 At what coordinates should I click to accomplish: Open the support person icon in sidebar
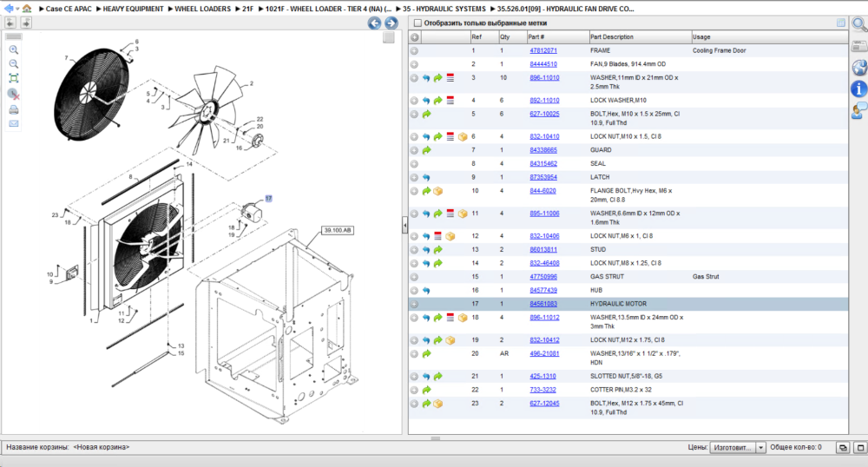[x=859, y=110]
